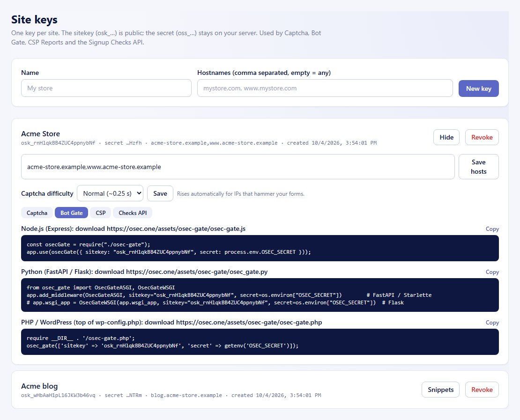Edit the Acme Store hosts field
Screen dimensions: 520x420
[x=238, y=167]
